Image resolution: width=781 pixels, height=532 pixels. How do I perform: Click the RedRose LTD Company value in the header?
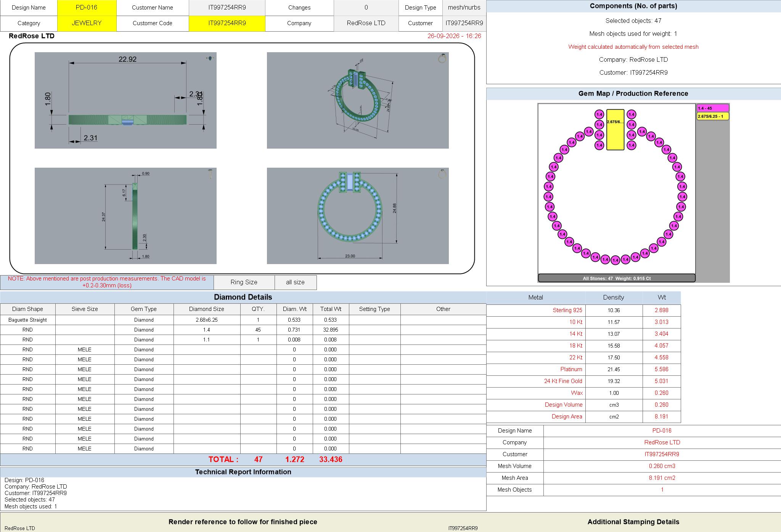(x=366, y=23)
